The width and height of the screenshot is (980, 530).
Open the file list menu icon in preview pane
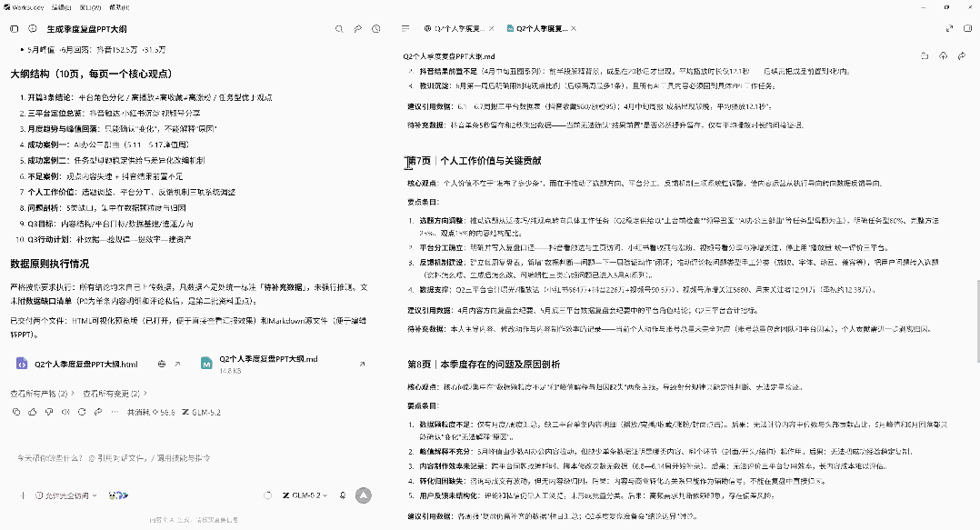[405, 29]
